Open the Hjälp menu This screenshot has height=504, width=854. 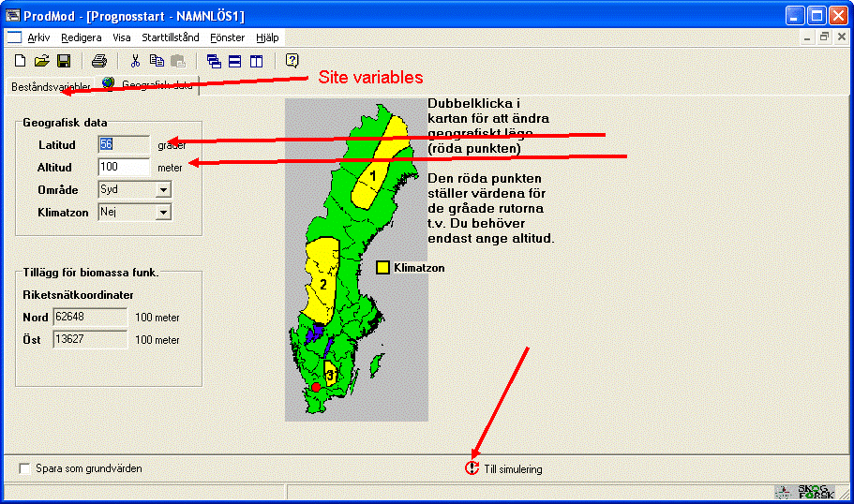267,37
